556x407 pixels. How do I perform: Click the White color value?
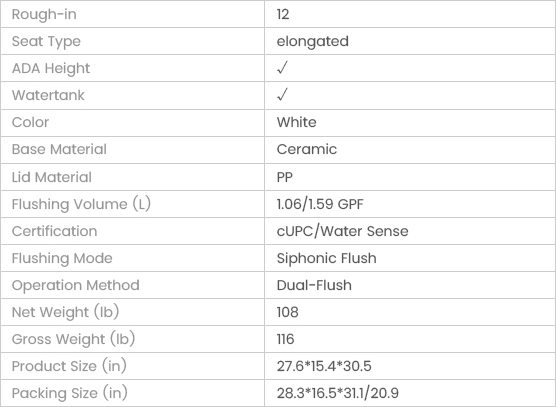[296, 122]
